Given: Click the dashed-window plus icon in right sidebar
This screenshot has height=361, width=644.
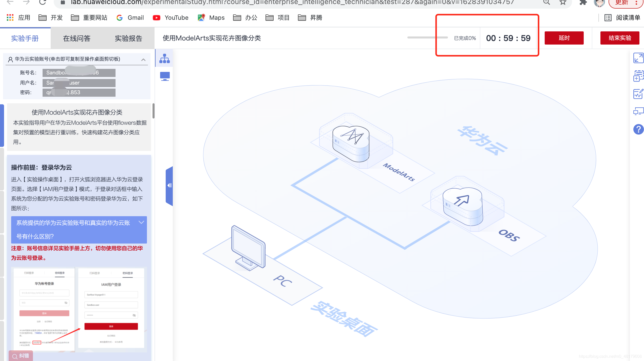Looking at the screenshot, I should tap(638, 76).
